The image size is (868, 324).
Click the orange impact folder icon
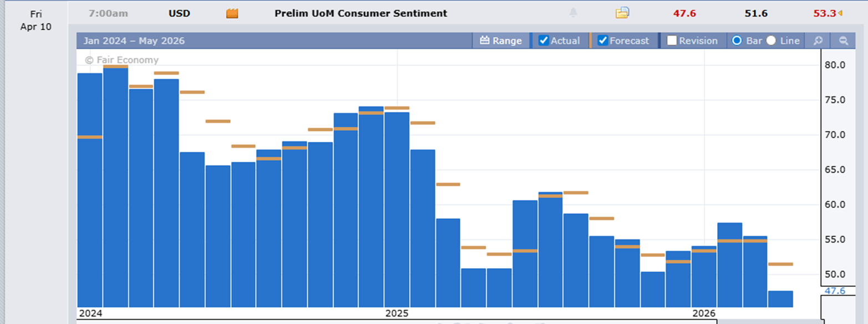point(232,13)
